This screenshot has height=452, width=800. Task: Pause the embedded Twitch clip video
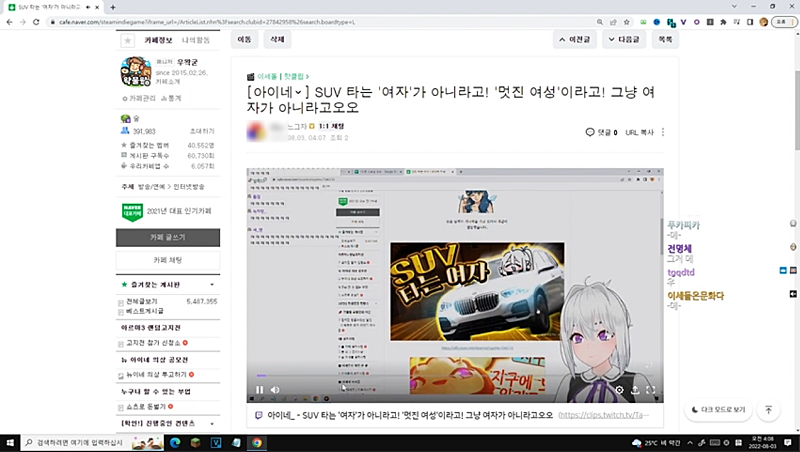(x=260, y=390)
